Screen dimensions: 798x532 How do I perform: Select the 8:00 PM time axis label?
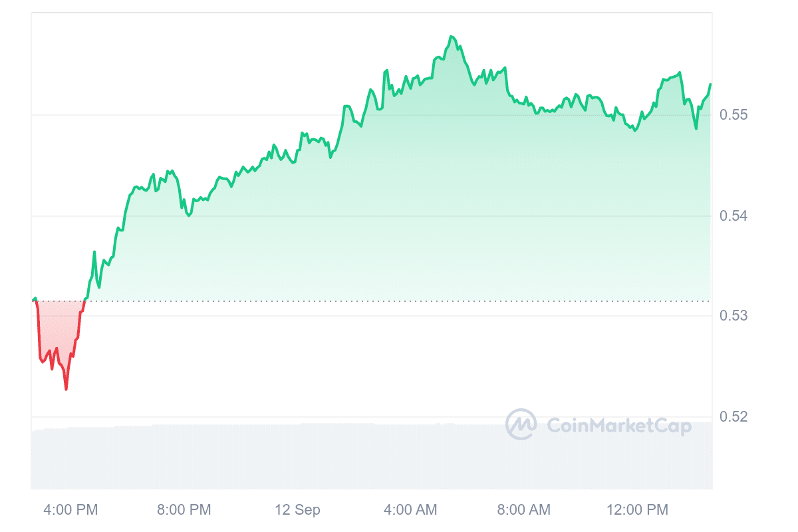point(184,510)
